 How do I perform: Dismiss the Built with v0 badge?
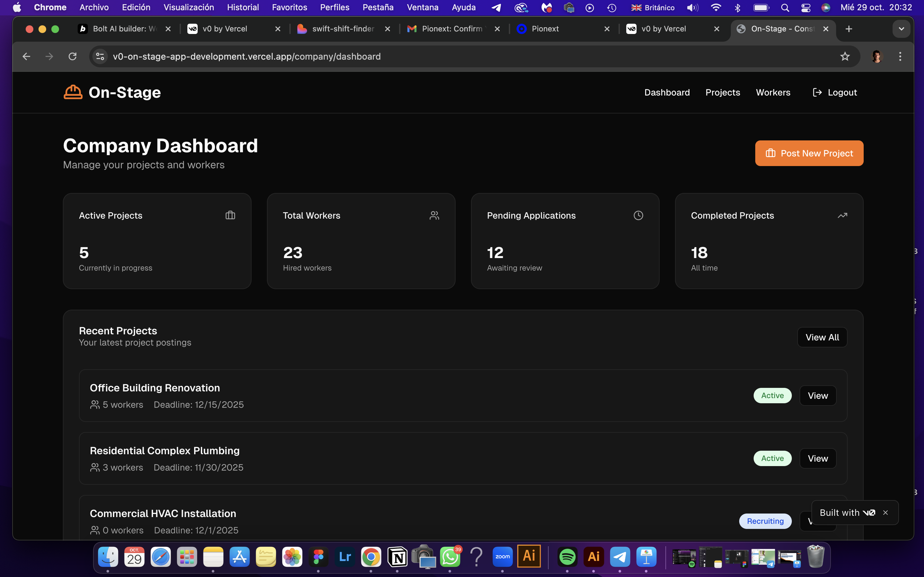[886, 513]
